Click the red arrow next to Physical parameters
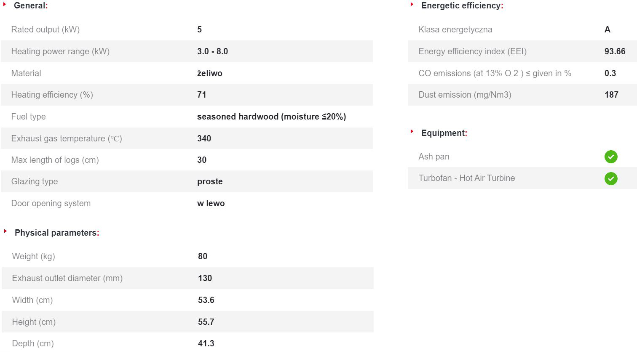 (x=5, y=231)
